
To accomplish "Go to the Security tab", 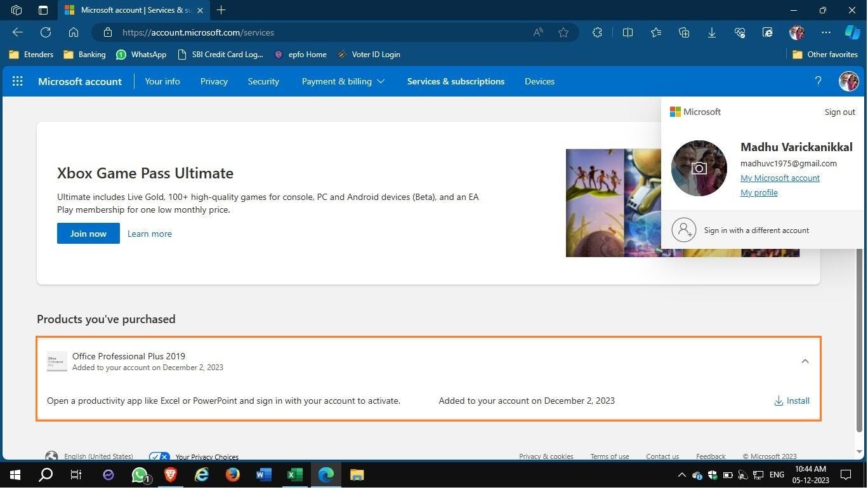I will [263, 81].
